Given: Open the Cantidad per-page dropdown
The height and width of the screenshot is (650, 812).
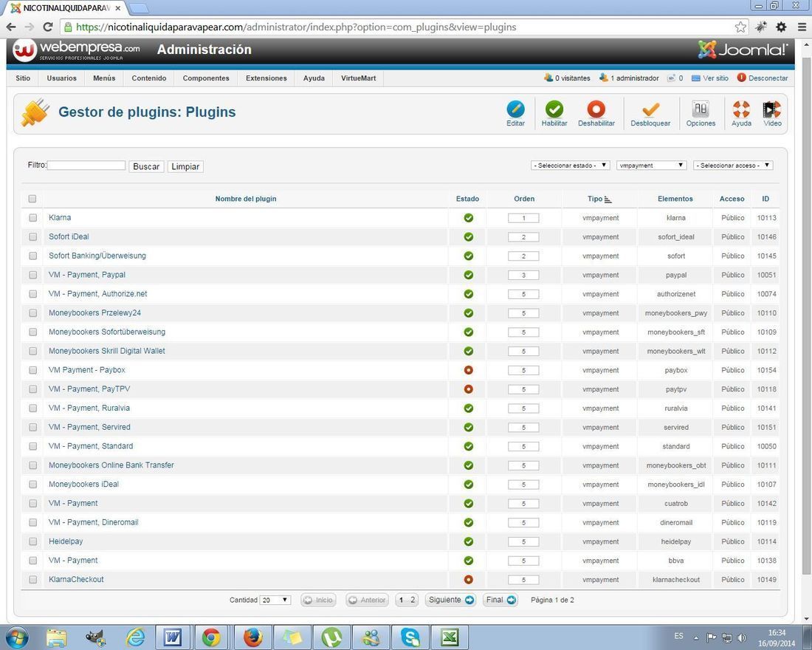Looking at the screenshot, I should [275, 601].
